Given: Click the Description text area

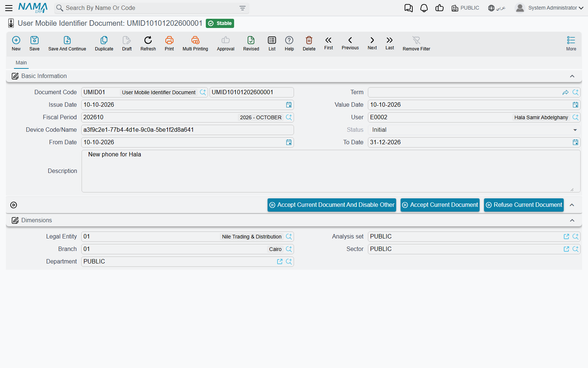Looking at the screenshot, I should pyautogui.click(x=331, y=171).
